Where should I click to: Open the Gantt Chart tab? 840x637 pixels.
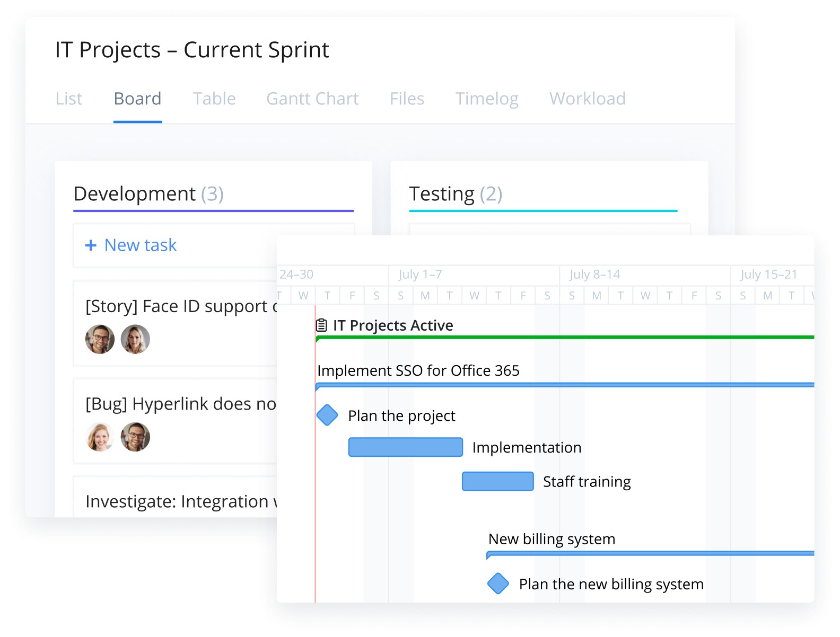click(312, 99)
